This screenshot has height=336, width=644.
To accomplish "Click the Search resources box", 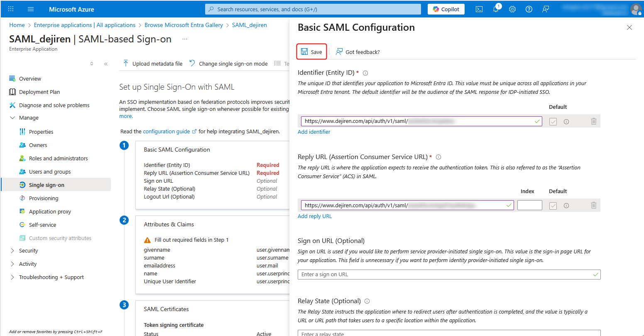I will [313, 9].
